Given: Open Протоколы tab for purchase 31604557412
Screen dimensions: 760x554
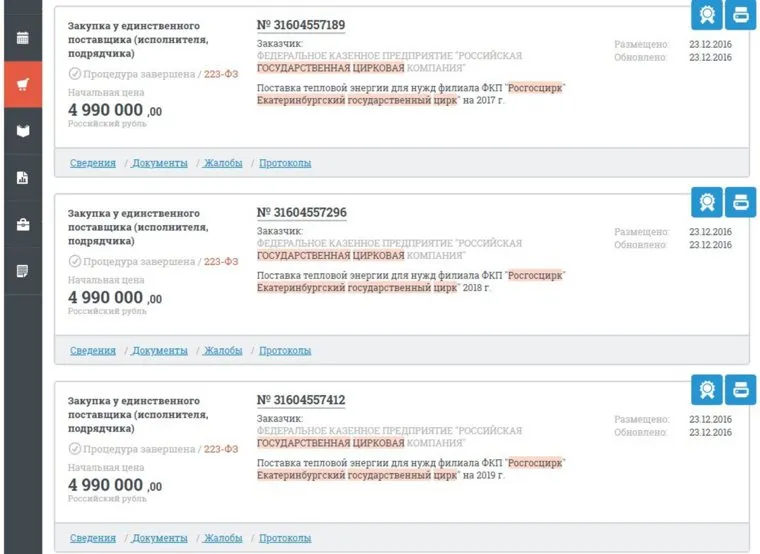Looking at the screenshot, I should 285,538.
